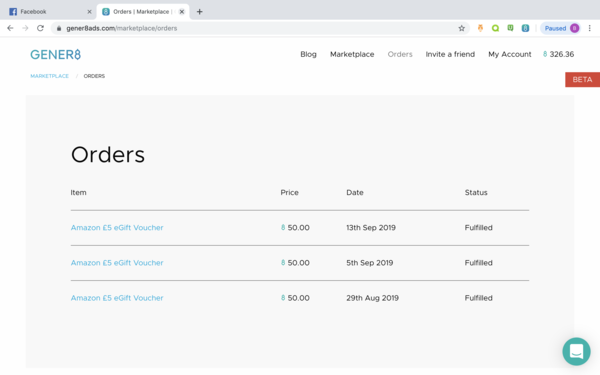Click the 5th Sep 2019 date cell
Image resolution: width=600 pixels, height=375 pixels.
370,263
